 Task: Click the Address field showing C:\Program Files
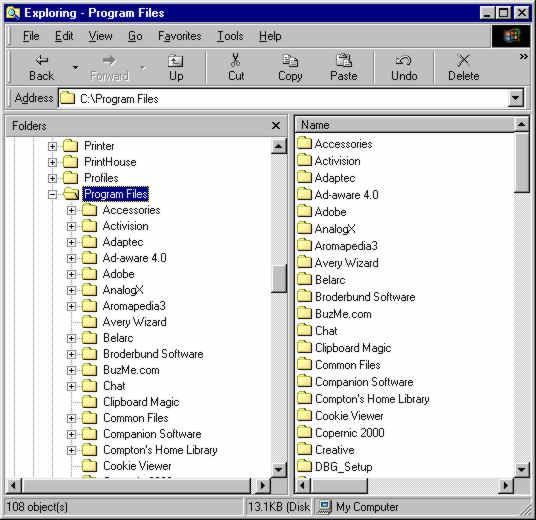(x=284, y=99)
